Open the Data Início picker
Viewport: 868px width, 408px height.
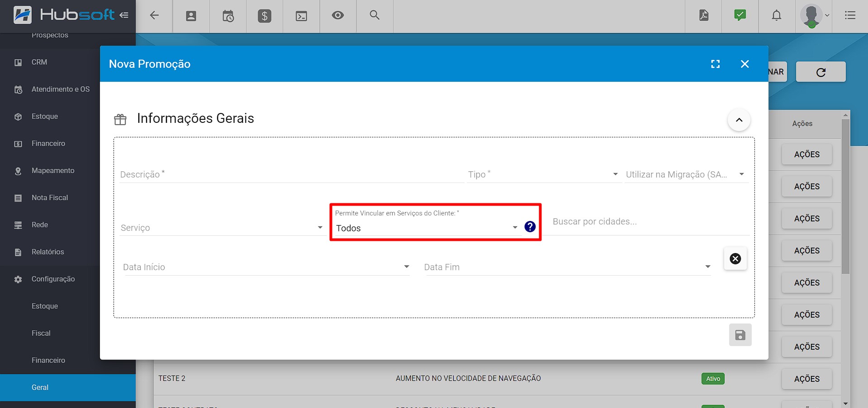click(266, 267)
